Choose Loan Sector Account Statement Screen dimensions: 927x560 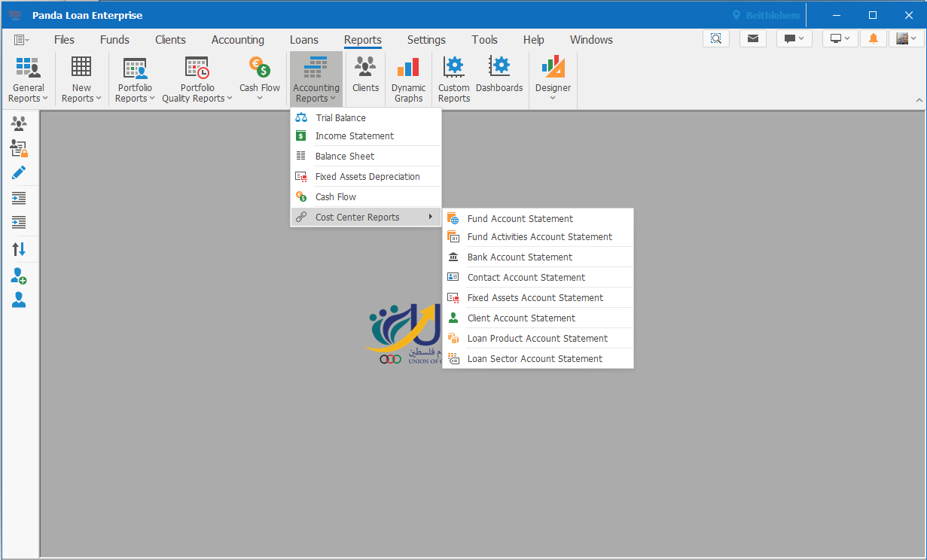(538, 358)
